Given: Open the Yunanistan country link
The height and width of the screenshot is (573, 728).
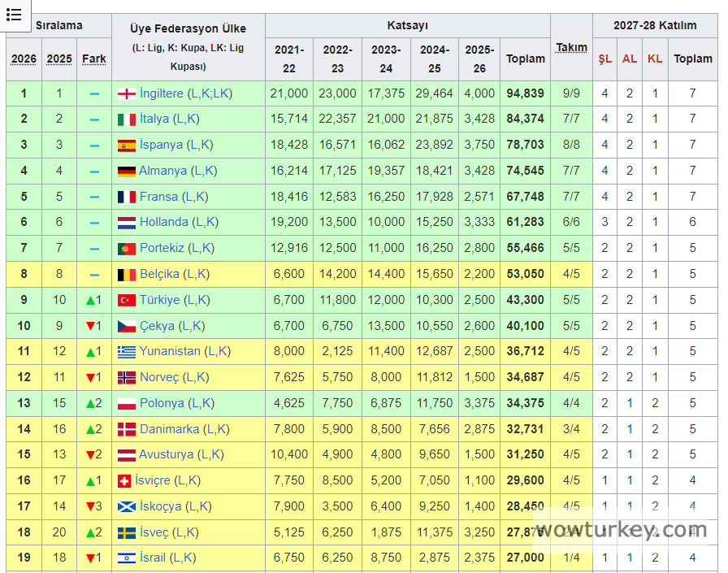Looking at the screenshot, I should click(x=170, y=351).
